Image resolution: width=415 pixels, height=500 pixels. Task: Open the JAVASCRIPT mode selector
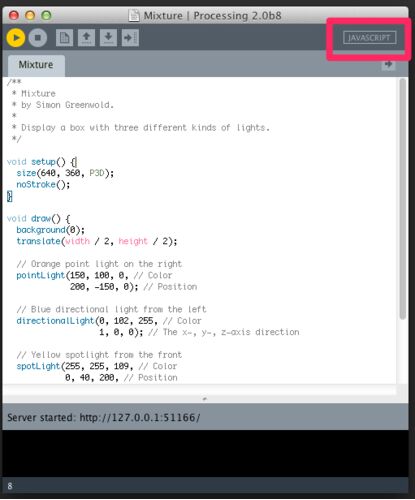click(x=370, y=38)
